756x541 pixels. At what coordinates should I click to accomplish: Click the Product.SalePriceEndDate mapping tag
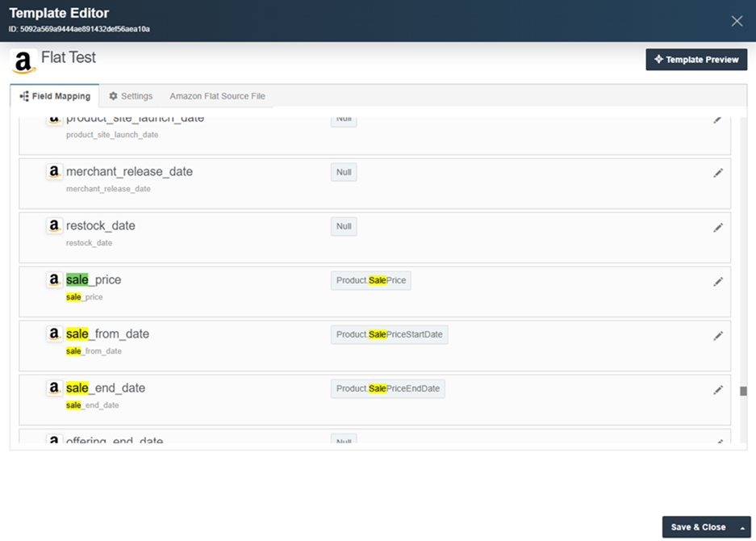pyautogui.click(x=387, y=388)
